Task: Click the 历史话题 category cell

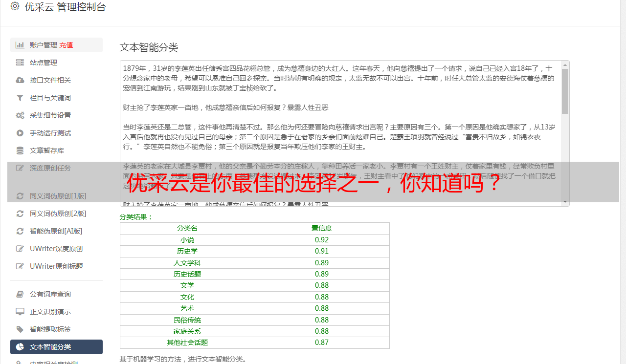Action: click(187, 274)
